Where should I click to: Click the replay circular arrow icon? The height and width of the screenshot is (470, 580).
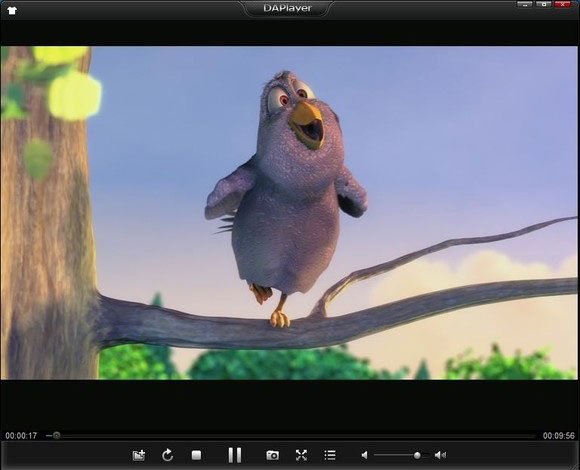[168, 455]
